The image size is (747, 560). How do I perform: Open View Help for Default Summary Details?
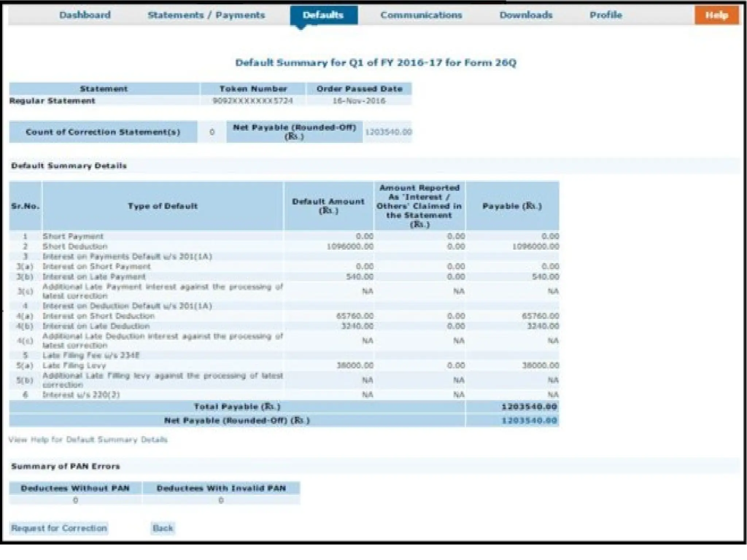click(x=88, y=439)
